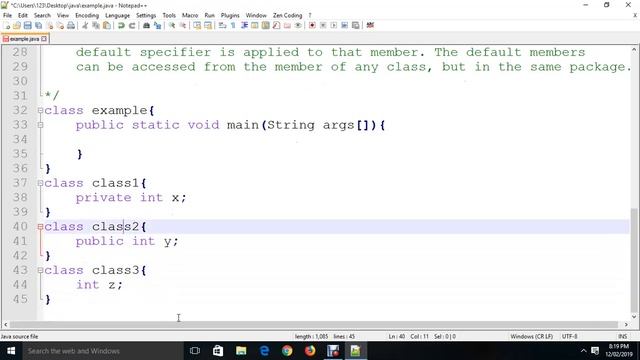640x360 pixels.
Task: Open the Settings menu
Action: [x=146, y=16]
